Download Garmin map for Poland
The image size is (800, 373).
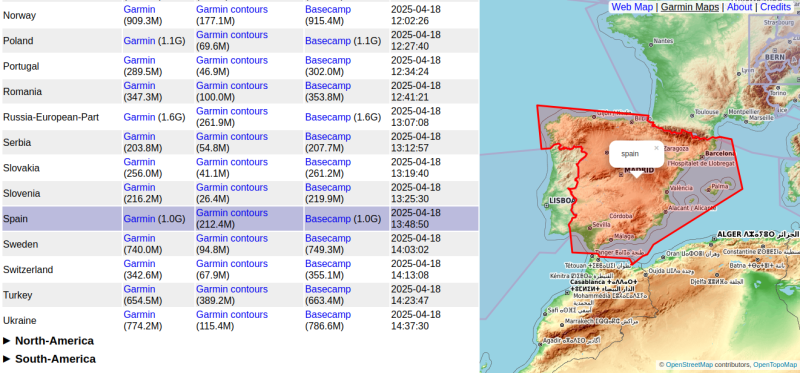(139, 41)
